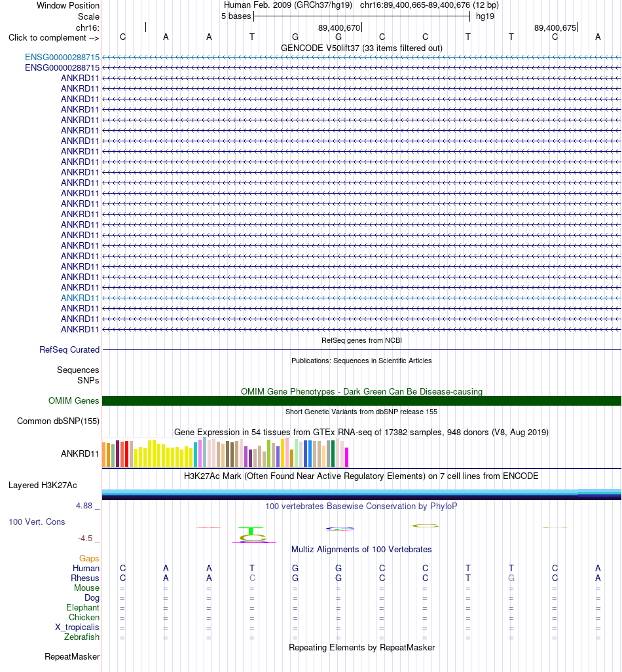This screenshot has width=622, height=672.
Task: Click the Chicken alignment row label
Action: click(x=84, y=618)
